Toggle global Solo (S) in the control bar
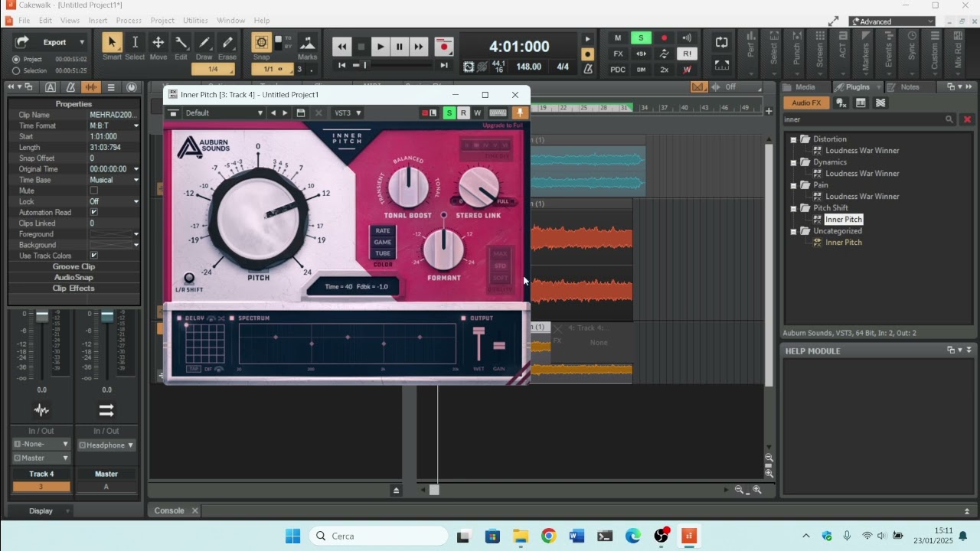Image resolution: width=980 pixels, height=551 pixels. [641, 38]
